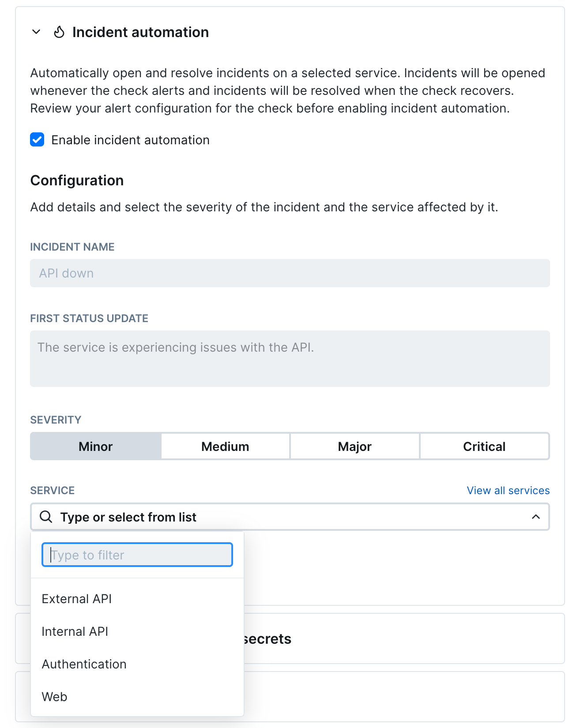Focus the Type to filter search box

click(x=137, y=555)
